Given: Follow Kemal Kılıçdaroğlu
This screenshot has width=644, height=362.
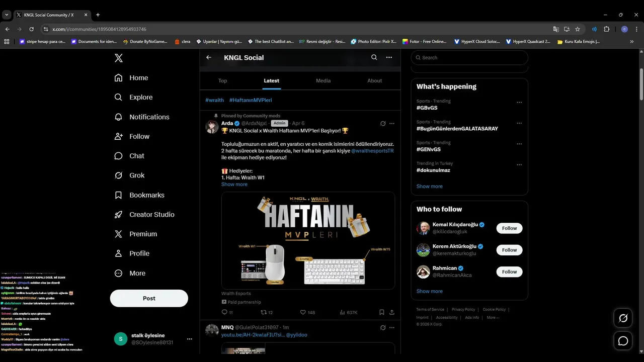Looking at the screenshot, I should pos(509,228).
